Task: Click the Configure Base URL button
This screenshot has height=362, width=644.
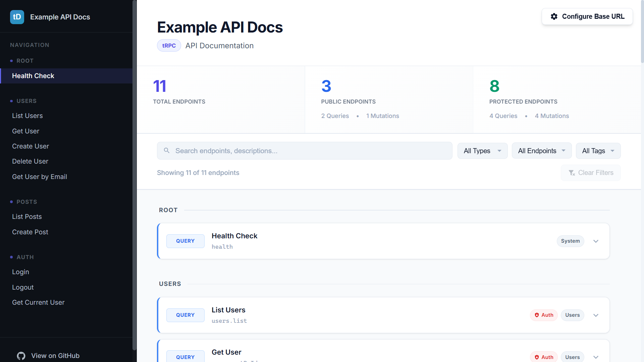Action: 587,16
